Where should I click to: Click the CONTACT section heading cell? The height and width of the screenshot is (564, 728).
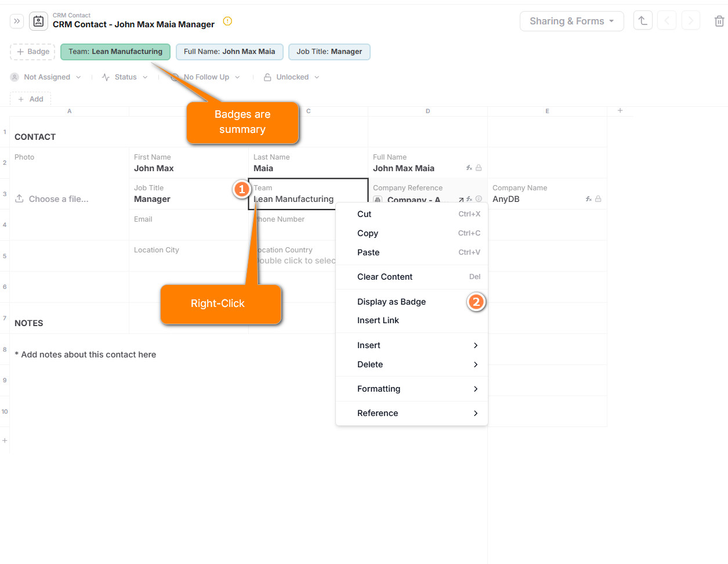[x=69, y=132]
